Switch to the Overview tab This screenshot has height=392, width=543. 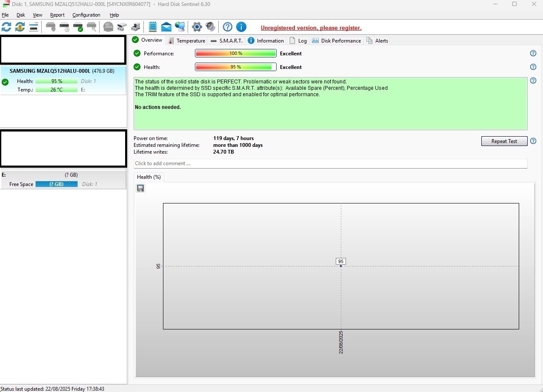[147, 40]
